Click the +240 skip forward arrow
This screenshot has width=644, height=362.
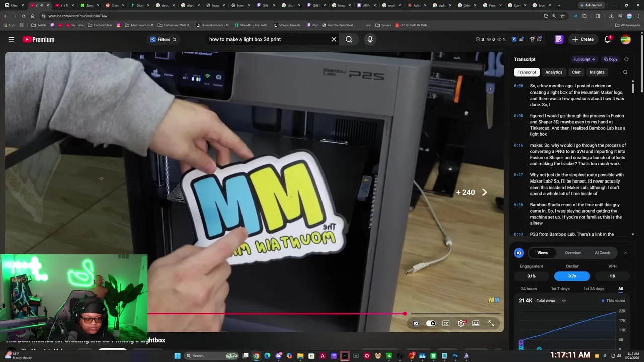point(485,192)
